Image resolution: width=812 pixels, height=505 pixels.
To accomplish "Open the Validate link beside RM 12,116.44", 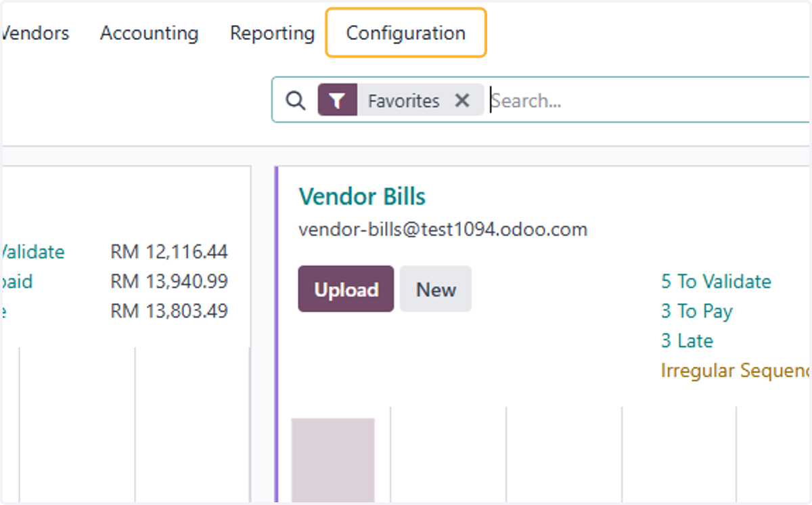I will [32, 252].
